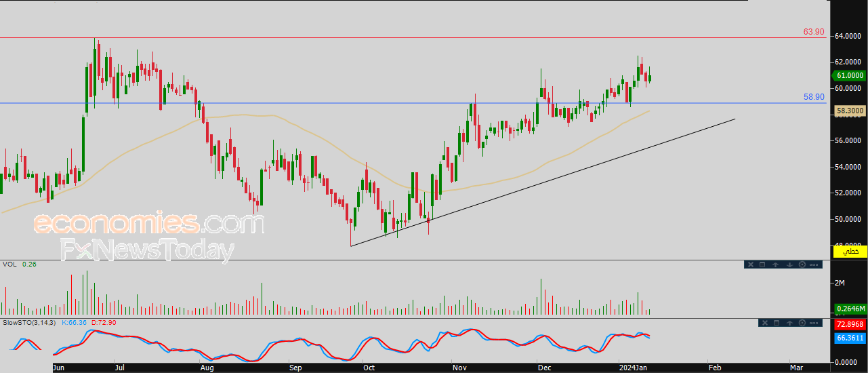Maximize the SlowSTO indicator panel
Screen dimensions: 868x373
777,323
